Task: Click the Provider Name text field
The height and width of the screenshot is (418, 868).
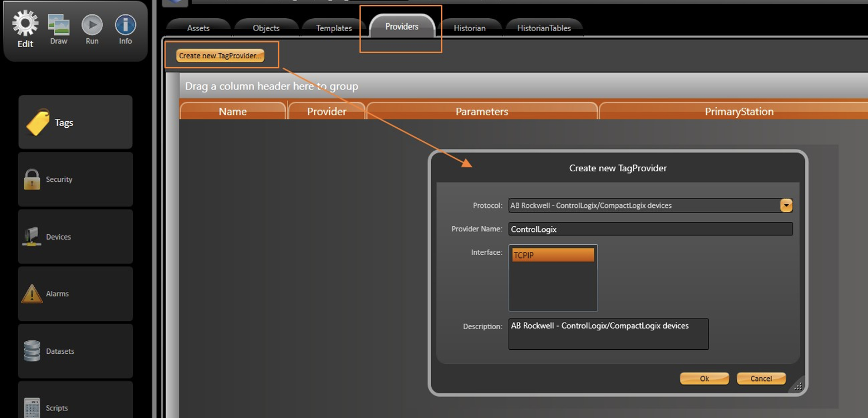Action: pos(650,229)
